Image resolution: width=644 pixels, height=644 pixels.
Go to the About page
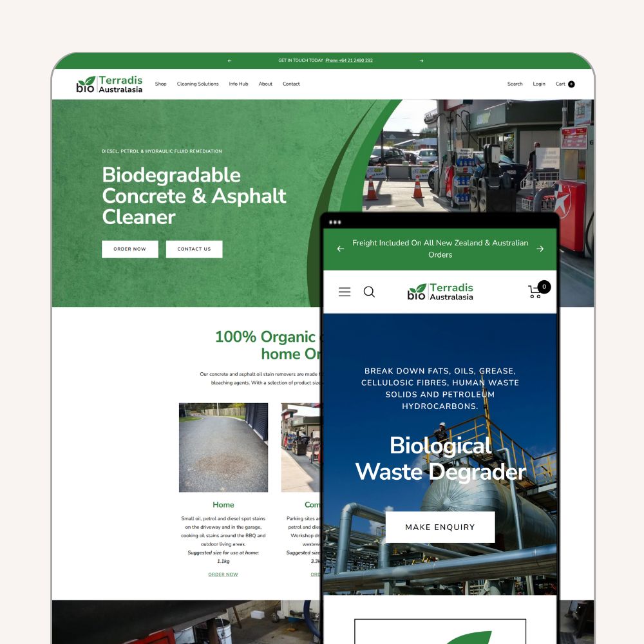[x=265, y=84]
